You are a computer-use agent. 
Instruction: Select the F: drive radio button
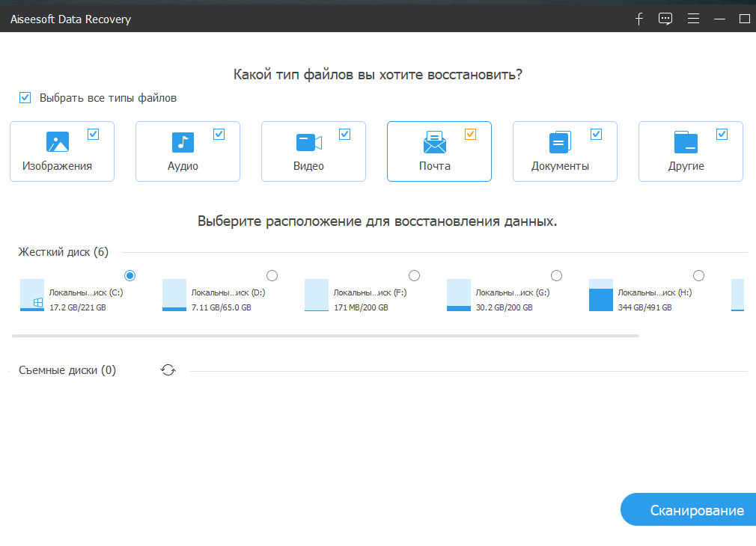click(414, 276)
